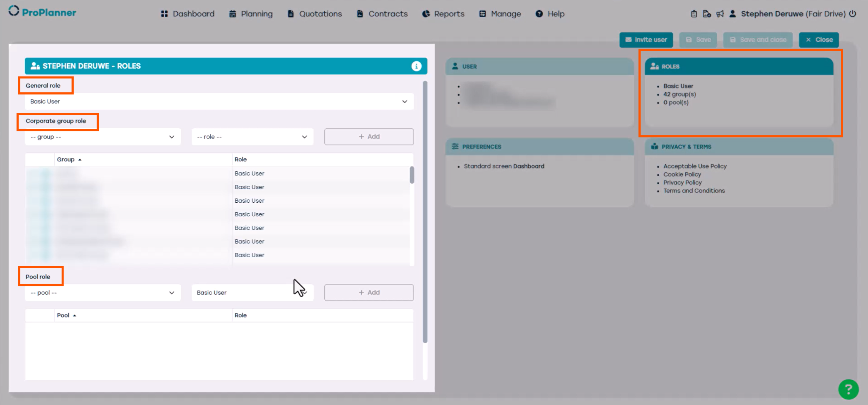Click the ProPlanner logo

(42, 12)
